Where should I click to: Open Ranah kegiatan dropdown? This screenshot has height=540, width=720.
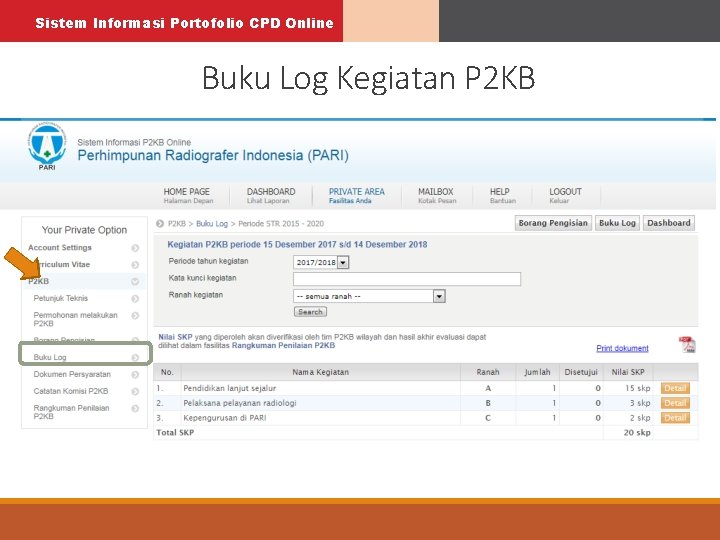point(439,296)
